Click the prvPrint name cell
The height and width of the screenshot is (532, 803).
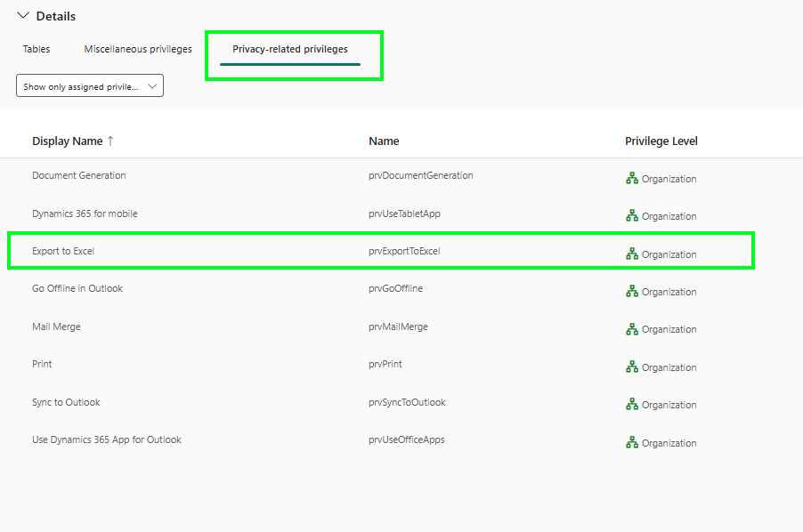pyautogui.click(x=385, y=364)
